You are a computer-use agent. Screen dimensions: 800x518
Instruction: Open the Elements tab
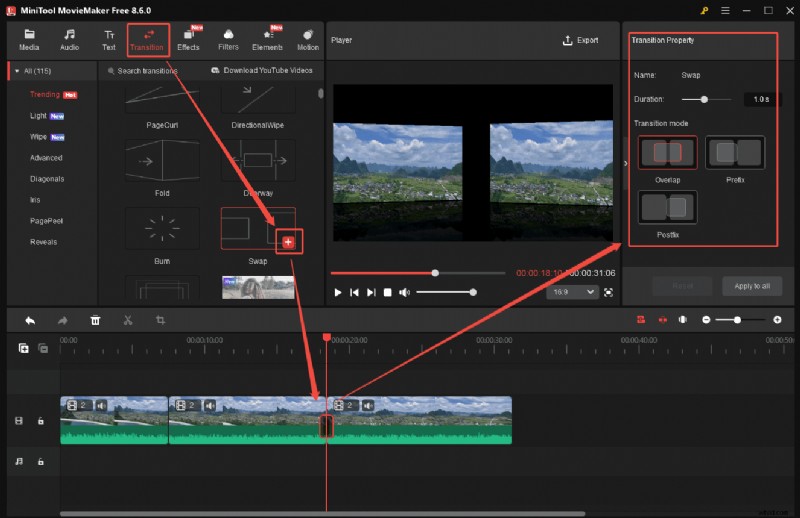[x=267, y=40]
